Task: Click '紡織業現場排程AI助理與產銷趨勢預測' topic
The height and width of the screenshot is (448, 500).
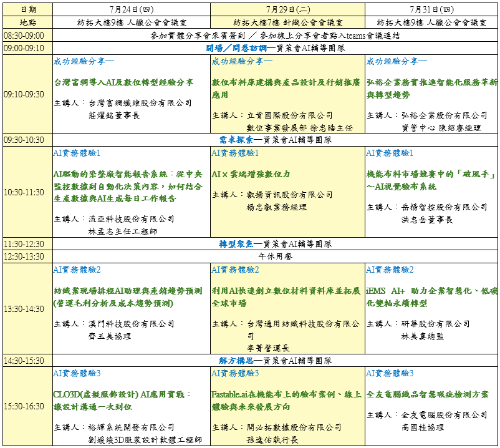Action: click(128, 291)
